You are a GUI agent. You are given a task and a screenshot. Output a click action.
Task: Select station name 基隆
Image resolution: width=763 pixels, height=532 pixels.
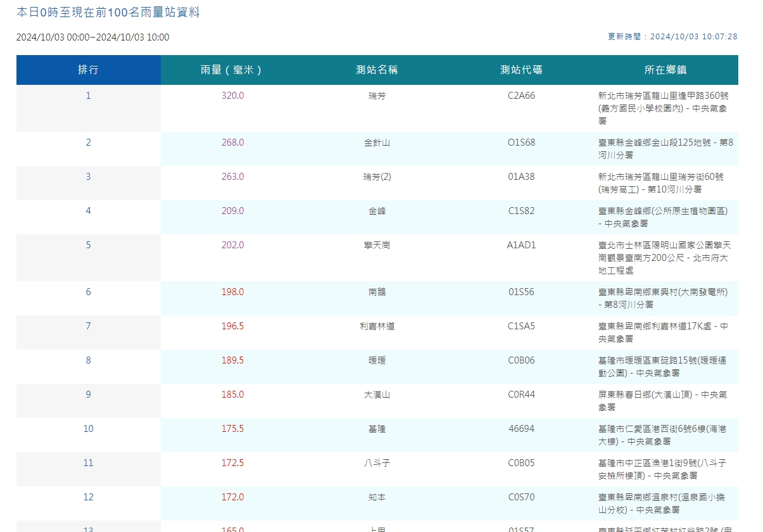377,429
